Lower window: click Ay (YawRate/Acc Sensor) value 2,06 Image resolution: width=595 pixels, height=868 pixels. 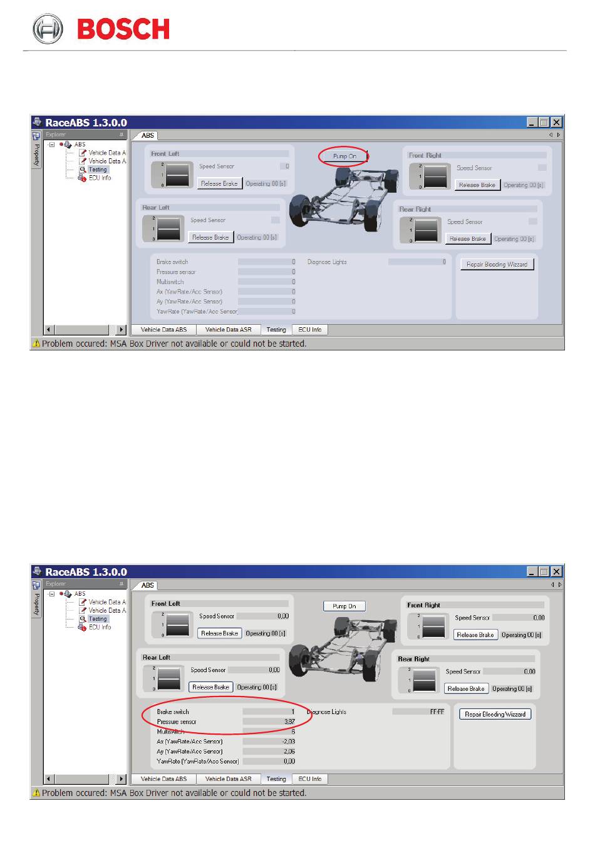(269, 751)
